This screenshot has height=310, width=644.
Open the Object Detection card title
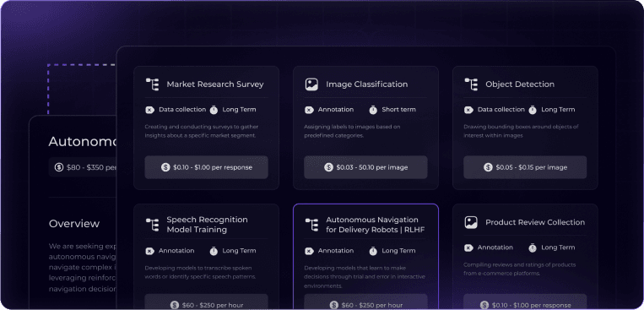(520, 84)
